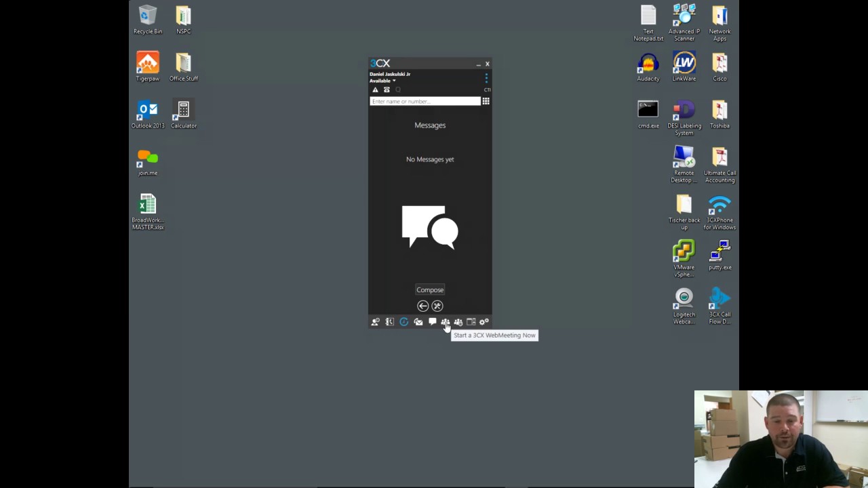
Task: Select the Remote Desktop shortcut
Action: [x=684, y=165]
